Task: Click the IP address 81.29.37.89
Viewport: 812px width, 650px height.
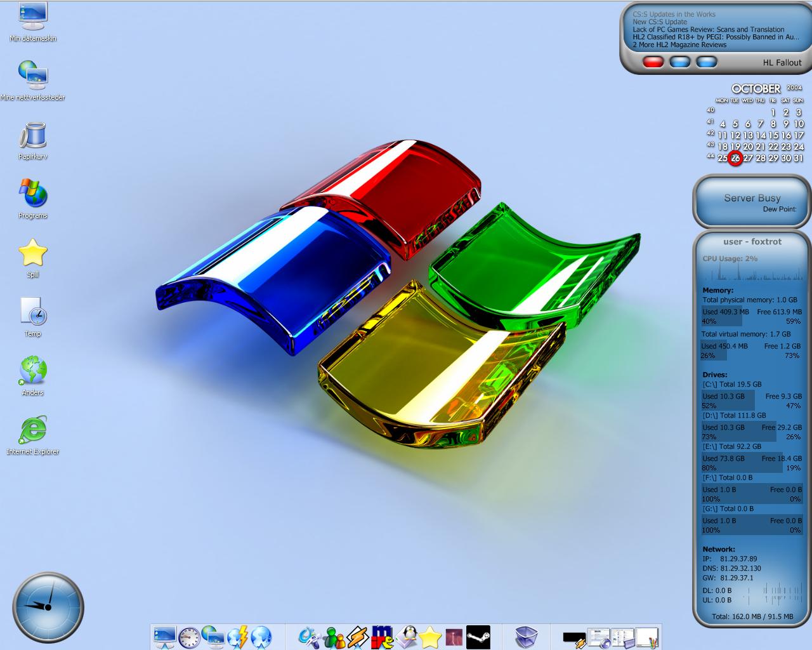Action: pos(738,559)
